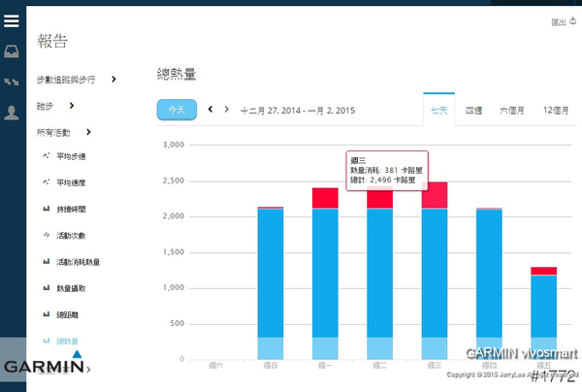Click the device sync arrows icon
The image size is (582, 392).
(12, 82)
